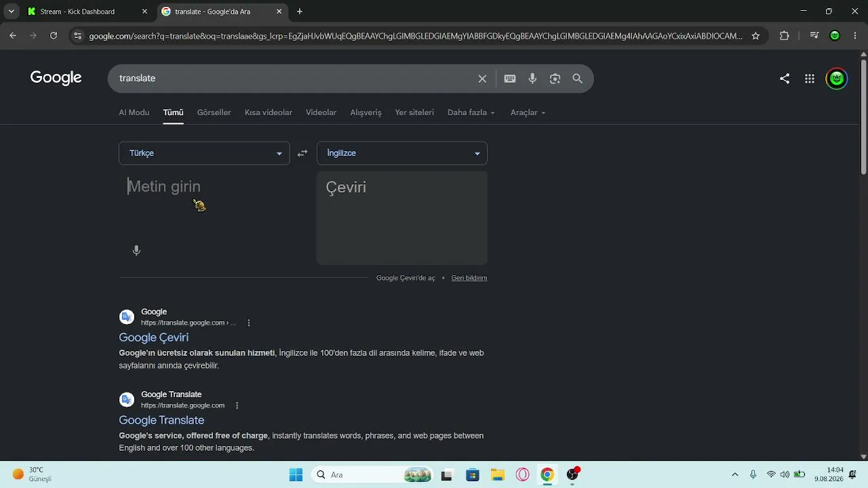This screenshot has width=868, height=488.
Task: Go back in browser history
Action: tap(13, 36)
